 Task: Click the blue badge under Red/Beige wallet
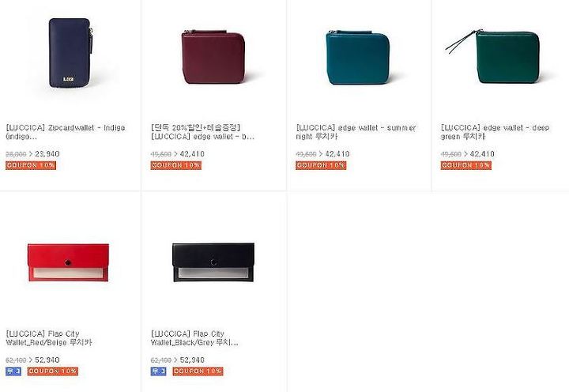(13, 371)
